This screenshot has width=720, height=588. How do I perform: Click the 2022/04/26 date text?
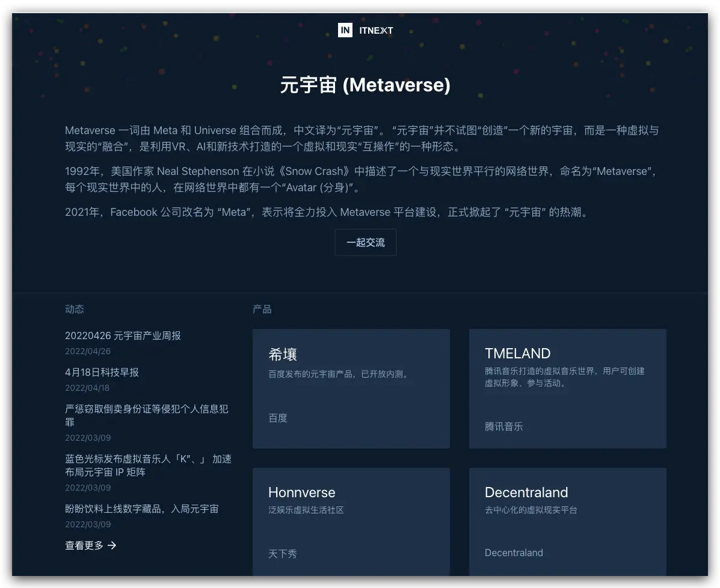point(88,351)
